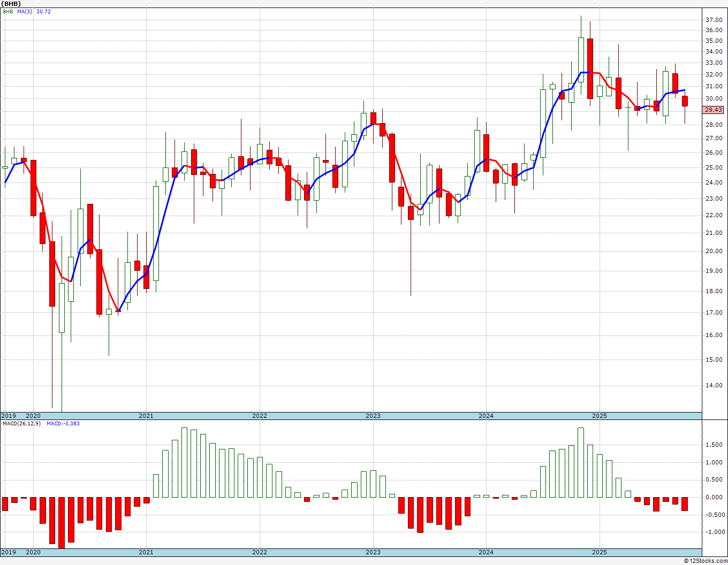Select the 1.500 MACD axis label
This screenshot has height=565, width=728.
(715, 445)
